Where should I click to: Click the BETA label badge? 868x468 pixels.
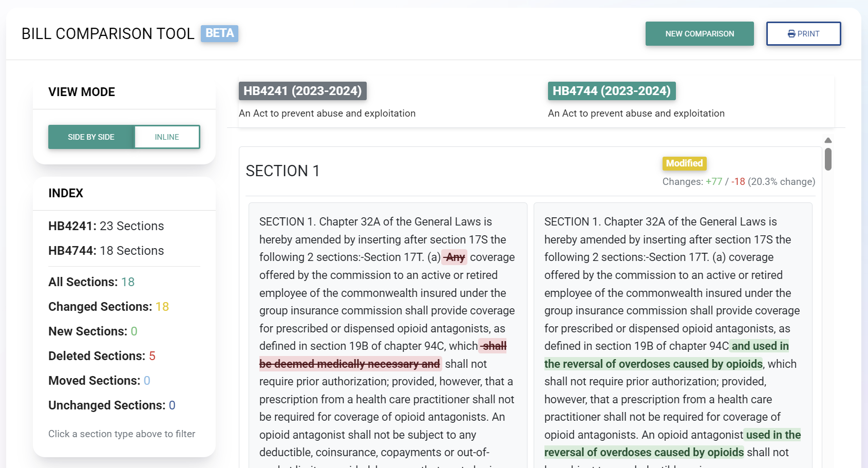[x=219, y=33]
